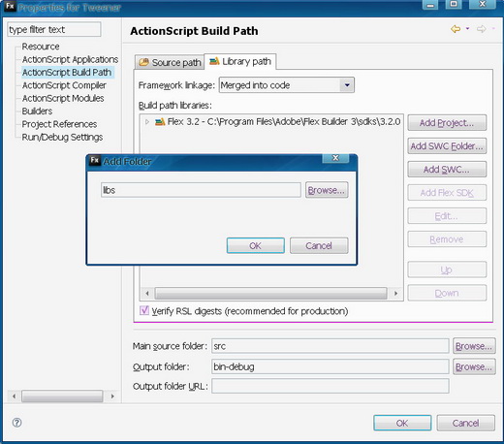Image resolution: width=504 pixels, height=444 pixels.
Task: Click the forward navigation arrow icon
Action: pyautogui.click(x=482, y=29)
